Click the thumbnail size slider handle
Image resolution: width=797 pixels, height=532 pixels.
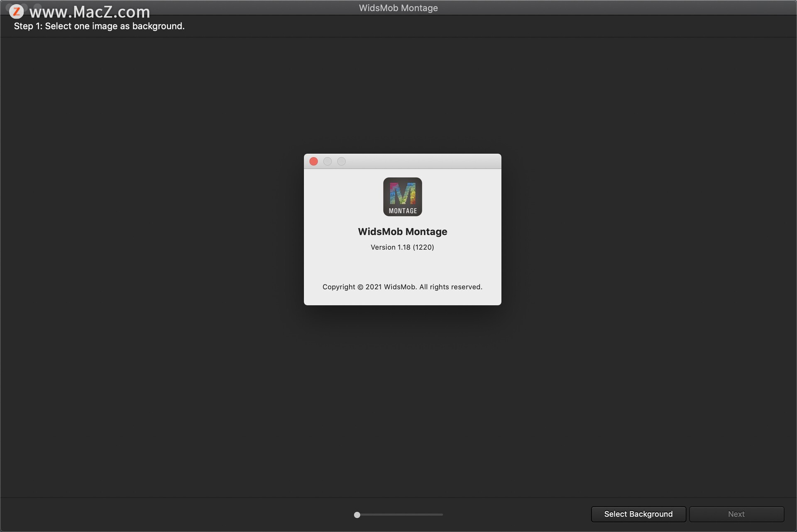357,515
